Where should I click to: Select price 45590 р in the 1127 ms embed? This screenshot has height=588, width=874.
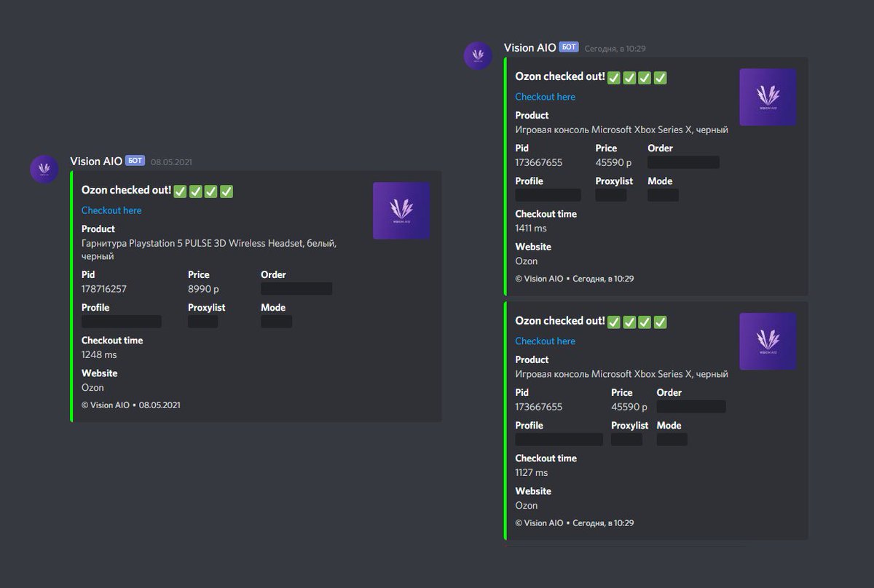tap(629, 407)
